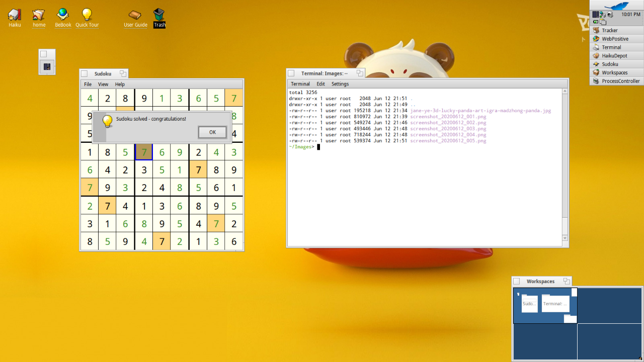Expand the HaikuDepot entry in Deskbar

[x=614, y=56]
